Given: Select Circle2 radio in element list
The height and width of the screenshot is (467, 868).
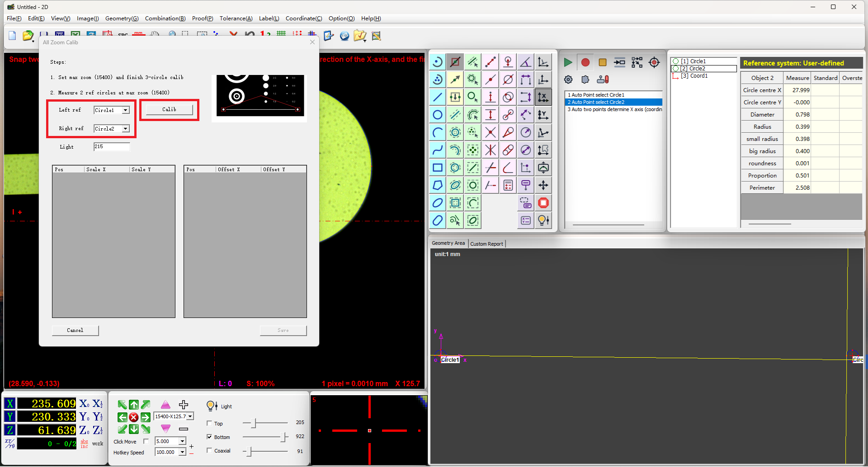Looking at the screenshot, I should point(676,69).
